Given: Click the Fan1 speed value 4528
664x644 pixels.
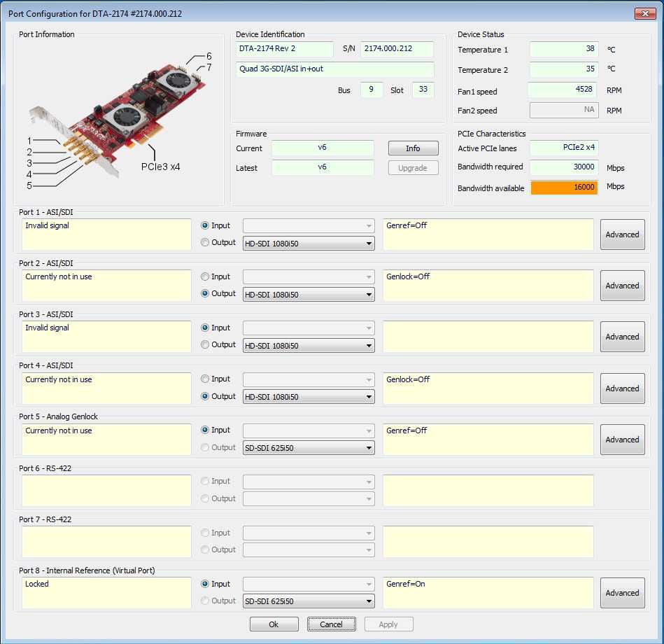Looking at the screenshot, I should 563,90.
